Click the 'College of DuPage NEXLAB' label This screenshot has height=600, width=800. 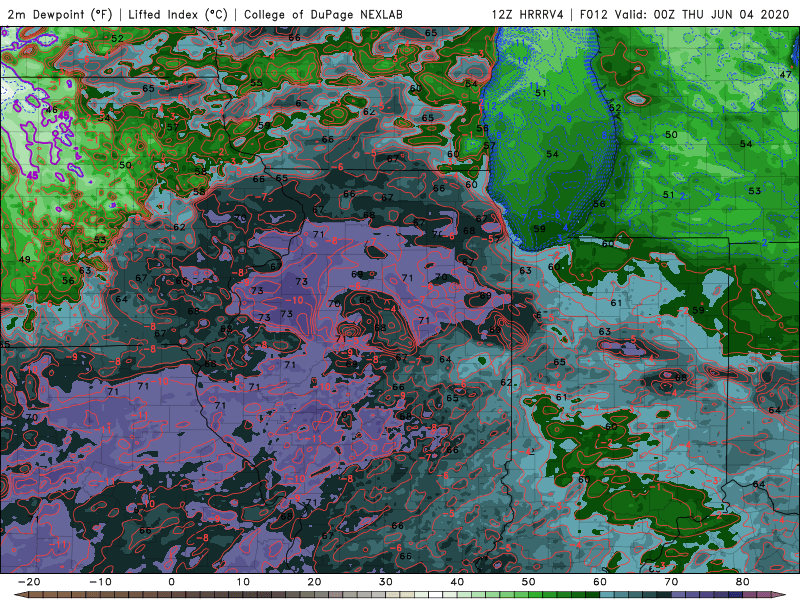coord(323,15)
